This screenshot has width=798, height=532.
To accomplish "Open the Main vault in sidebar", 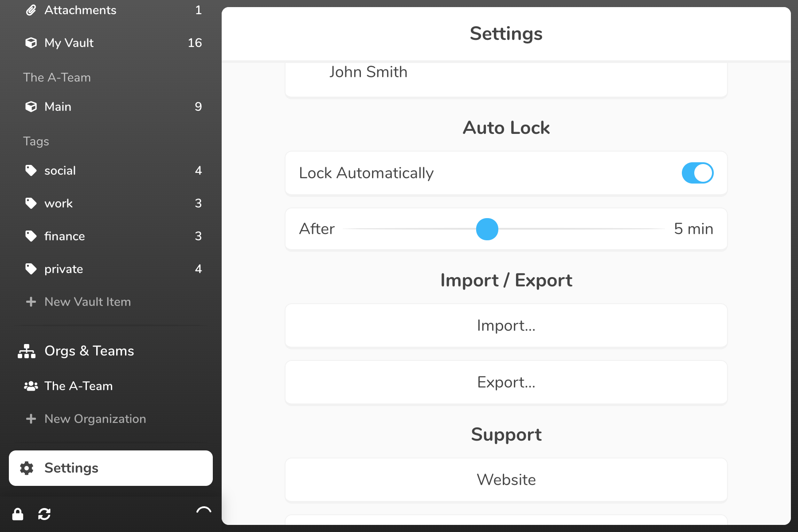I will pyautogui.click(x=58, y=107).
